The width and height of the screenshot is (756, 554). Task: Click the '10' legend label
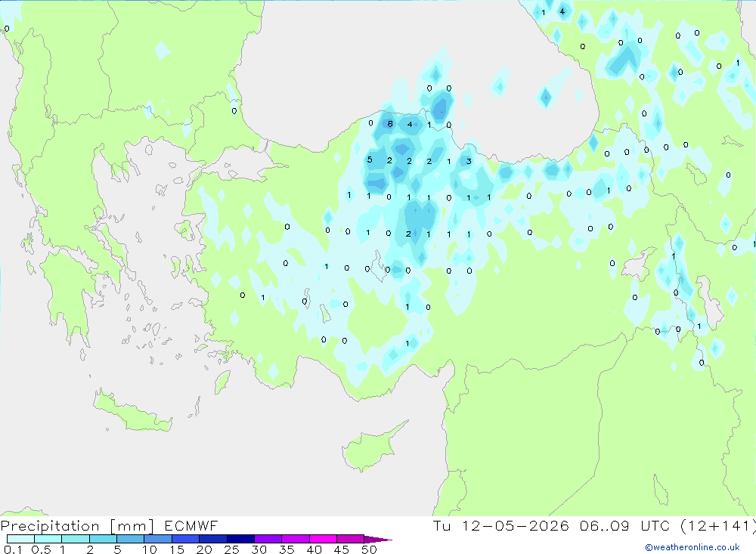pos(149,549)
